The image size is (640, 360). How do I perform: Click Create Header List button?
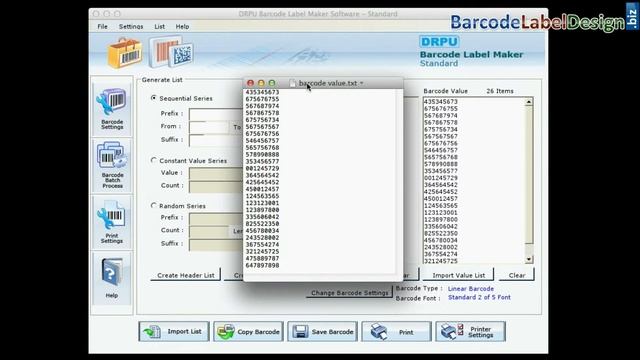(186, 275)
